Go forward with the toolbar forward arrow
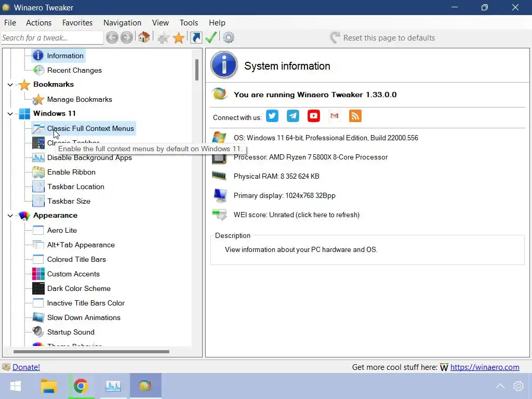Viewport: 532px width, 399px height. pos(127,37)
